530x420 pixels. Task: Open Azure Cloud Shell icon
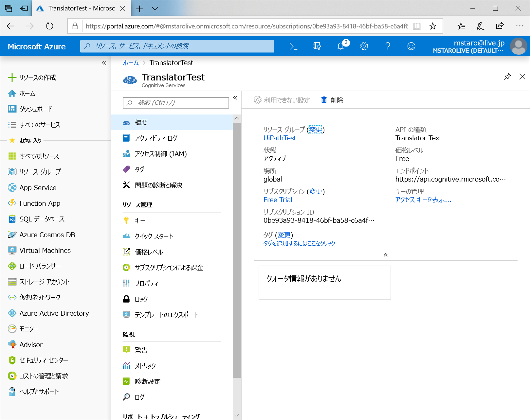293,46
